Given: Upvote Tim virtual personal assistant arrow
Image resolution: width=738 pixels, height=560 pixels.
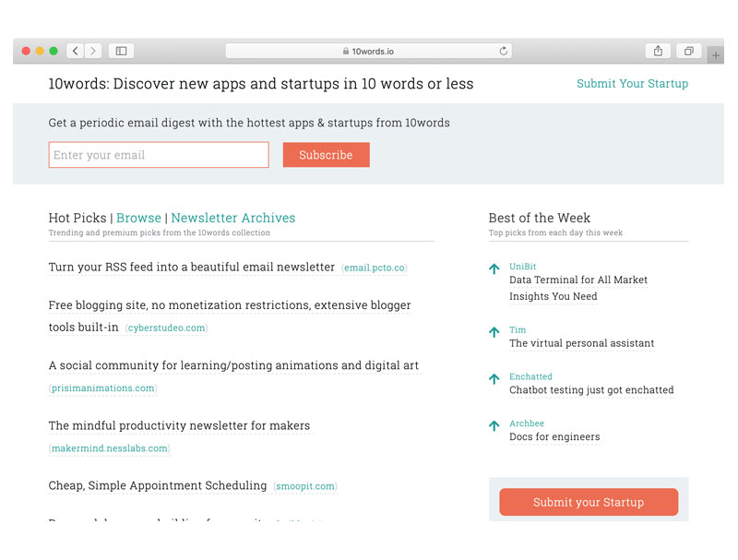Looking at the screenshot, I should click(494, 332).
